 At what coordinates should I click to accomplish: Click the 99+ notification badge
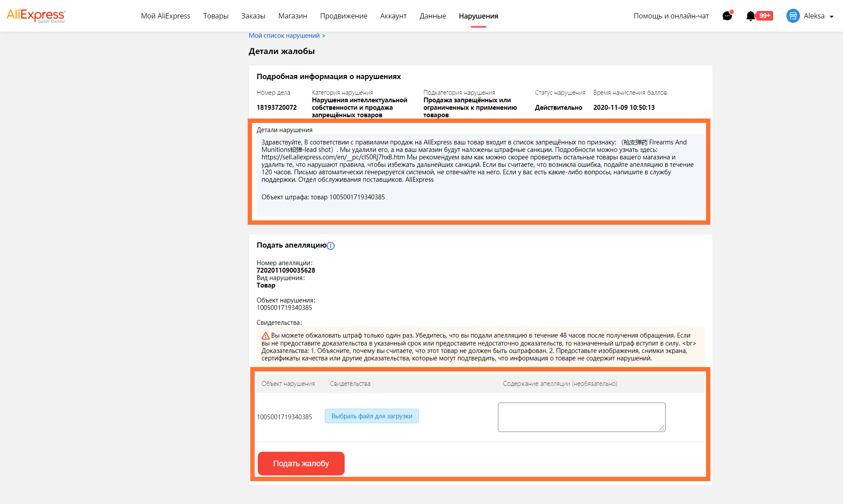point(765,16)
